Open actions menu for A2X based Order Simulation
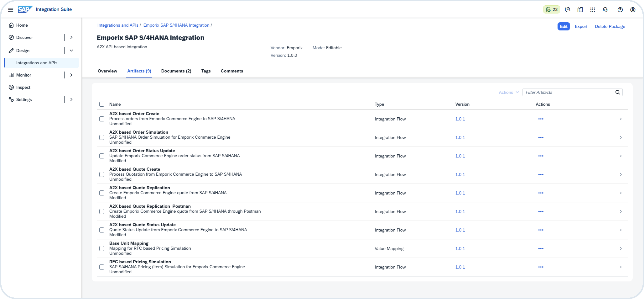The image size is (644, 299). point(541,137)
